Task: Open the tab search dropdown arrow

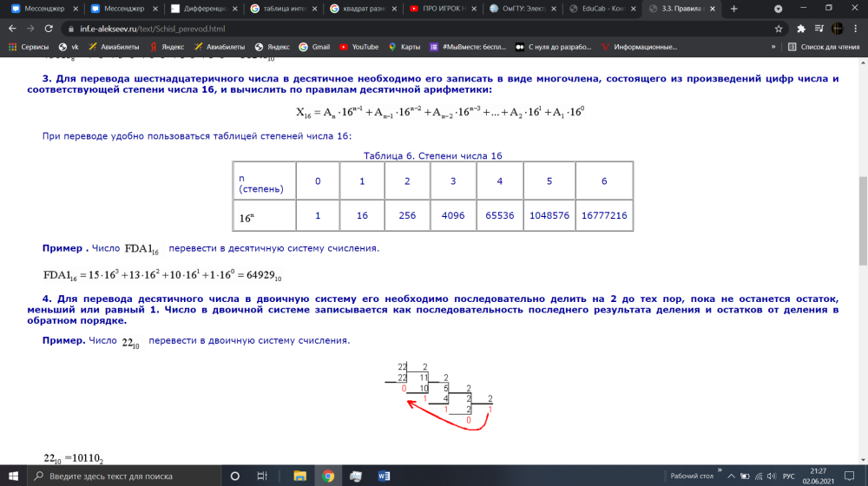Action: 778,9
